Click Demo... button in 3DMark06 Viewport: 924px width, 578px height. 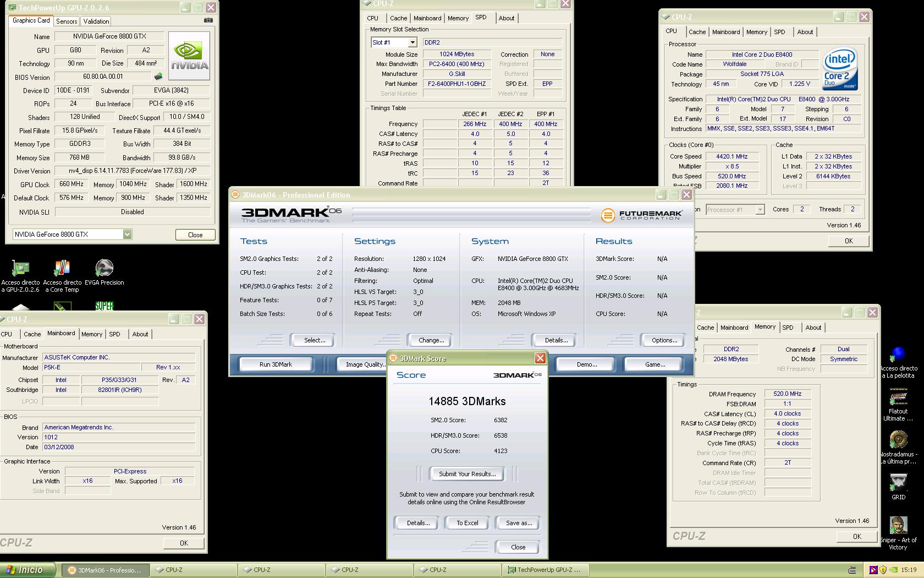pos(587,364)
